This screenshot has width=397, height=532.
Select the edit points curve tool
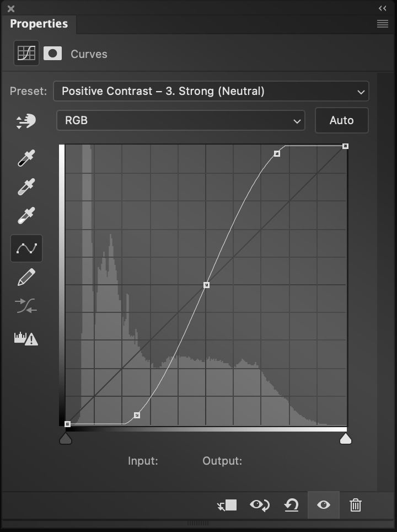[x=26, y=248]
